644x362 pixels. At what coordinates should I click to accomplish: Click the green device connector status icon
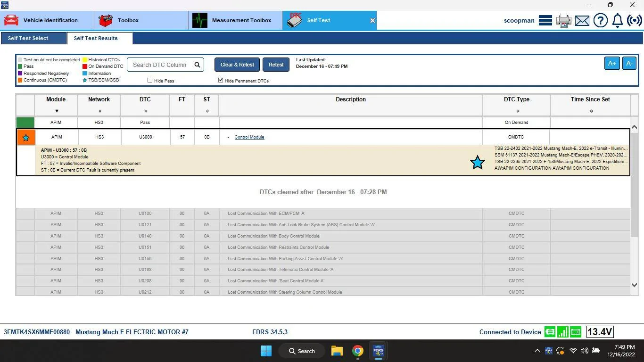(550, 332)
